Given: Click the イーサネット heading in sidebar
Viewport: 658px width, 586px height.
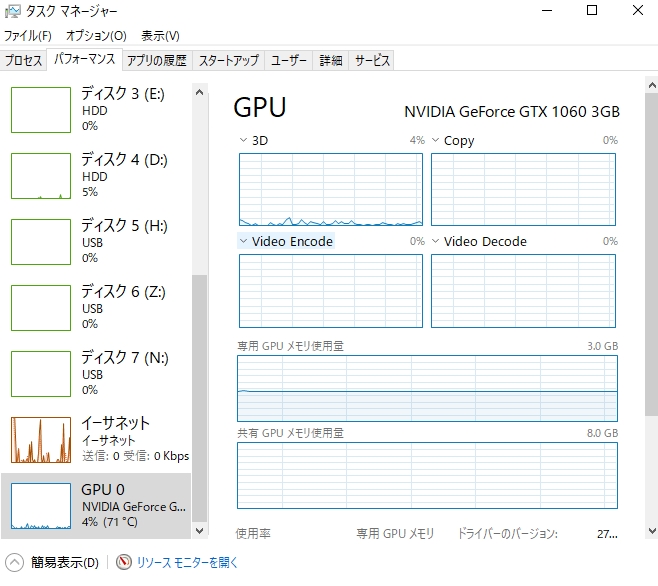Looking at the screenshot, I should pyautogui.click(x=115, y=423).
